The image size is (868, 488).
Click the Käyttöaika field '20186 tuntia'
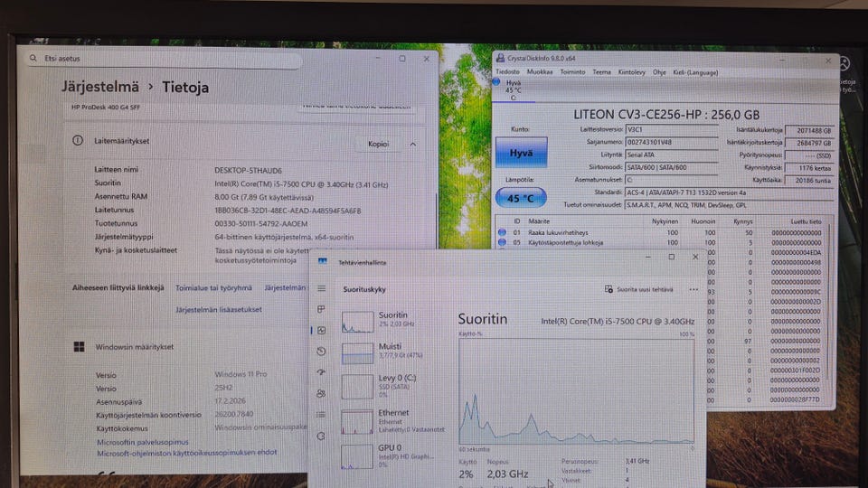809,181
